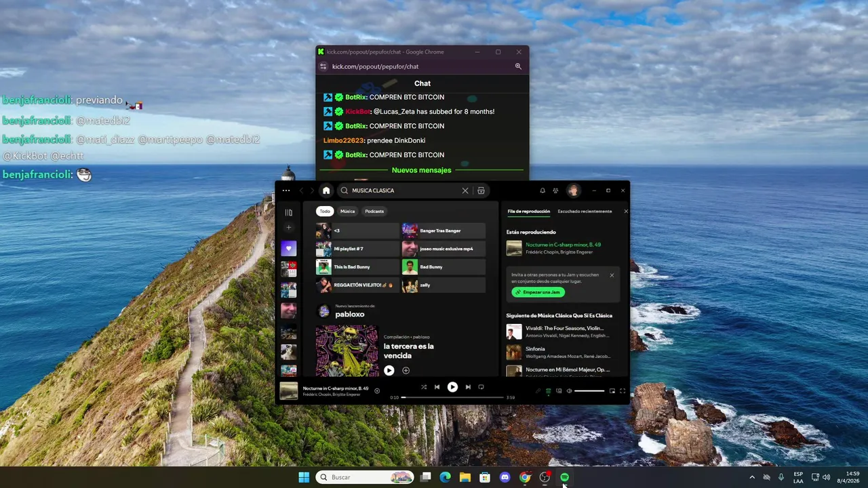868x488 pixels.
Task: Open Nocturne in C-sharp minor under Estás reproduciendo
Action: (563, 245)
